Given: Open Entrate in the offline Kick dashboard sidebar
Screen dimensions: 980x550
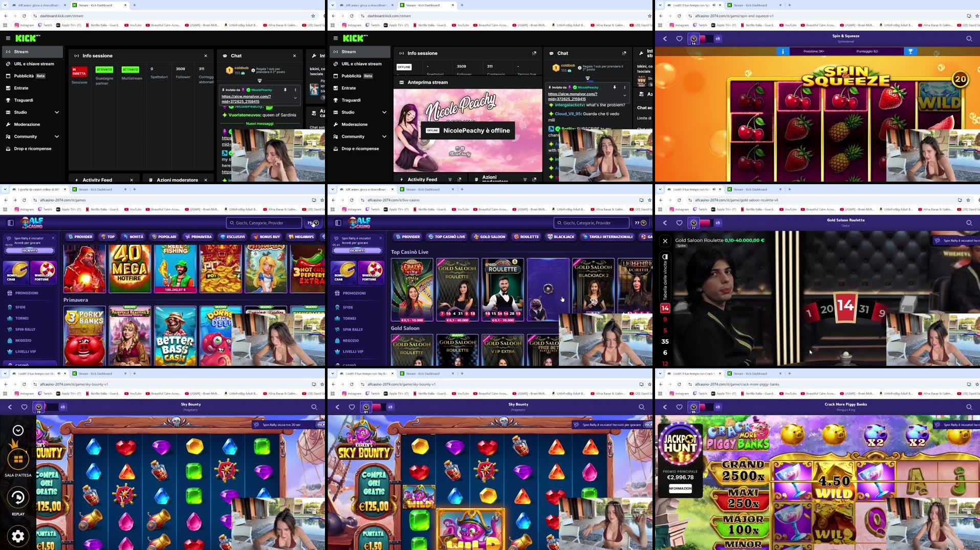Looking at the screenshot, I should [349, 88].
